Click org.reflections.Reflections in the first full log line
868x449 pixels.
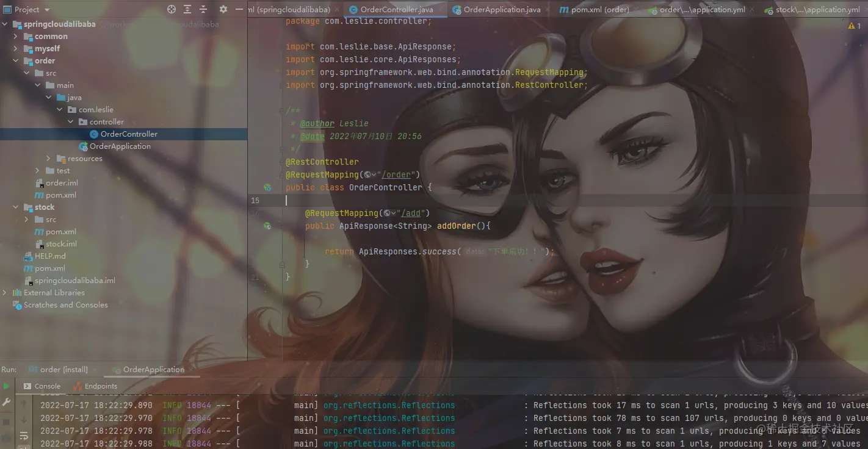[x=389, y=405]
